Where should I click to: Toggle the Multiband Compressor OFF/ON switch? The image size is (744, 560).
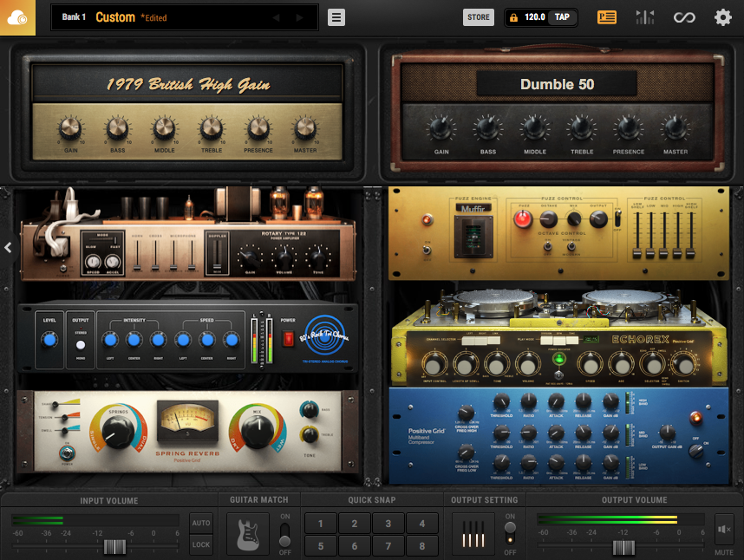(x=695, y=451)
